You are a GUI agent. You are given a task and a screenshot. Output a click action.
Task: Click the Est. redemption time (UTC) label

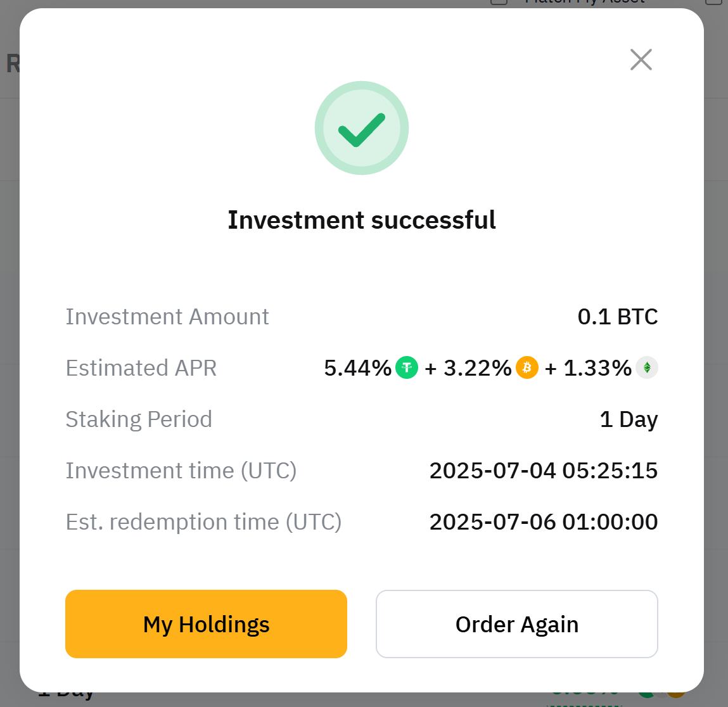[203, 522]
